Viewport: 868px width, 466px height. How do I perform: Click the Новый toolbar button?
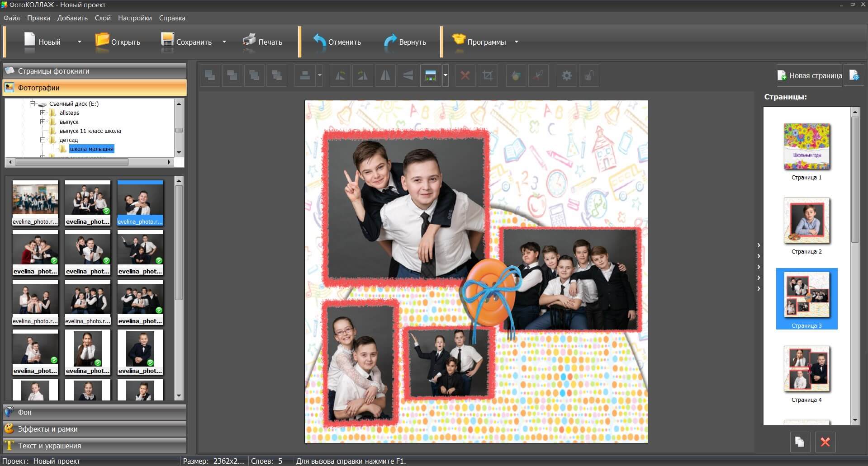point(43,42)
